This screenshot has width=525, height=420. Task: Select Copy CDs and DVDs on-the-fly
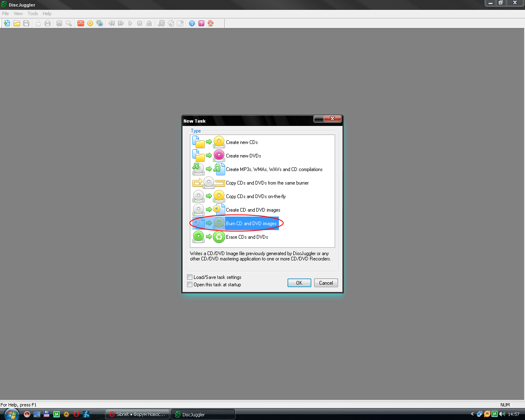(239, 196)
